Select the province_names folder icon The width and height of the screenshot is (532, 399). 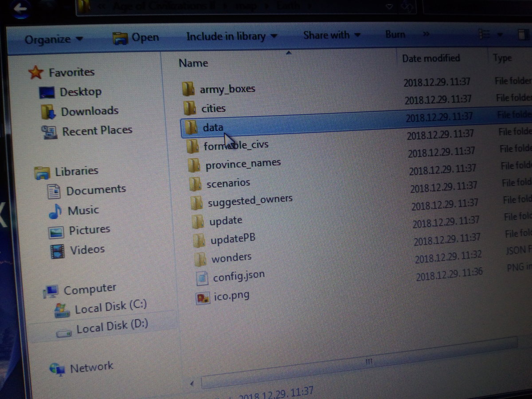pos(194,165)
